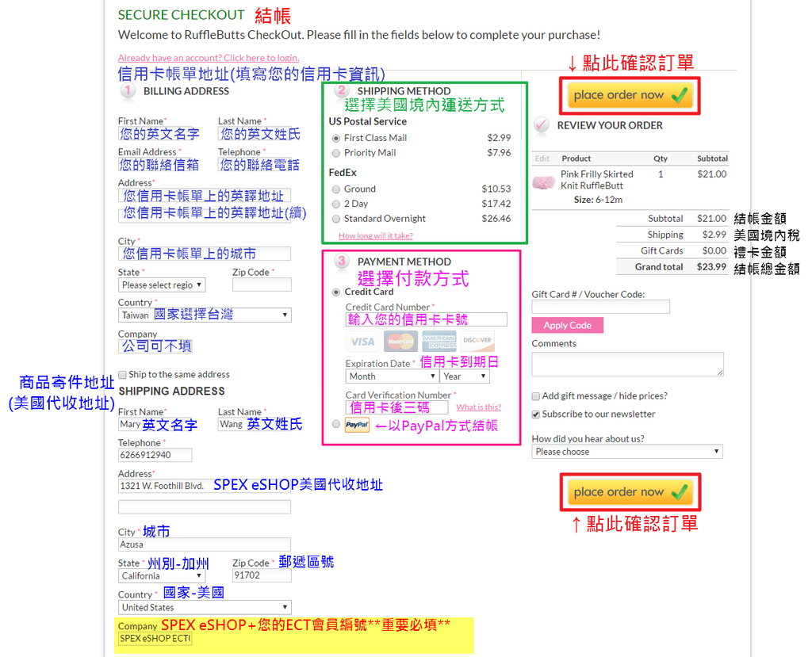812x657 pixels.
Task: Focus shipping Address field 1321 W. Foothill
Action: pyautogui.click(x=205, y=486)
